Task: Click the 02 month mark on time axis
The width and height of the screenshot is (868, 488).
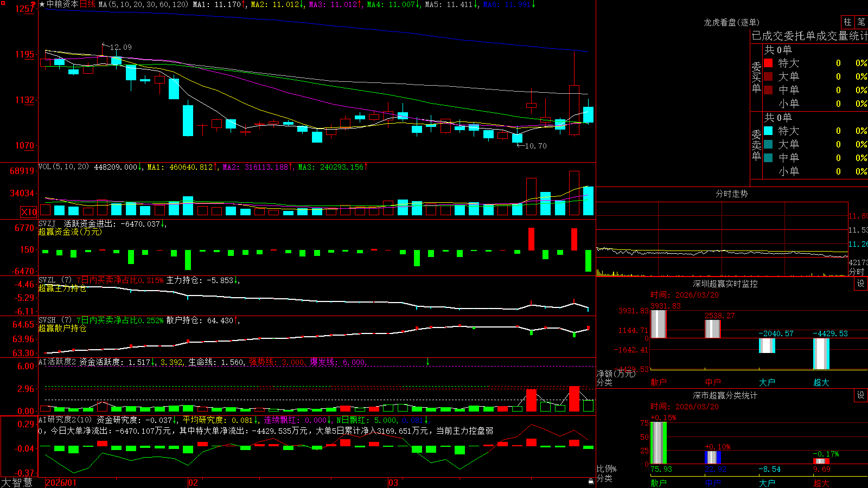Action: coord(193,483)
